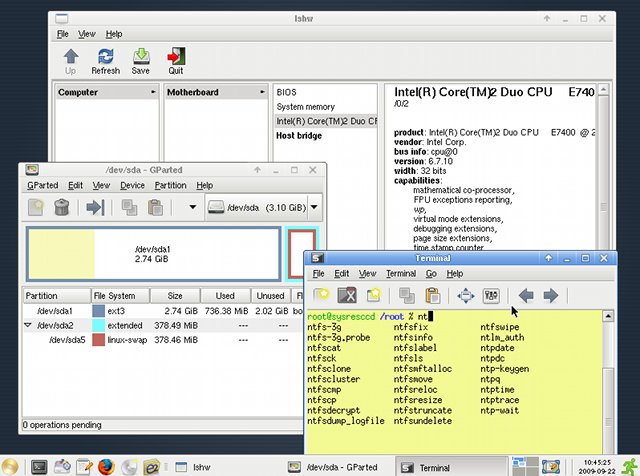
Task: Select the /dev/sda1 partition row
Action: point(162,311)
